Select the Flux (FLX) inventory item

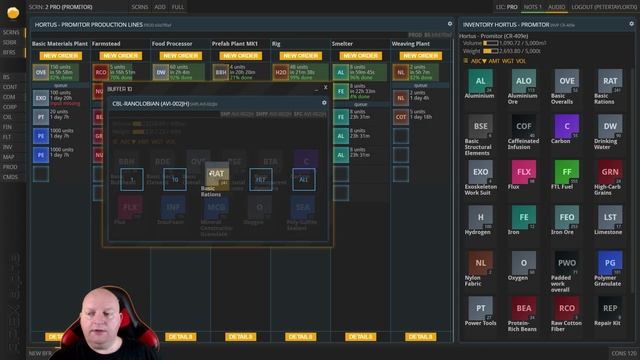pyautogui.click(x=524, y=172)
